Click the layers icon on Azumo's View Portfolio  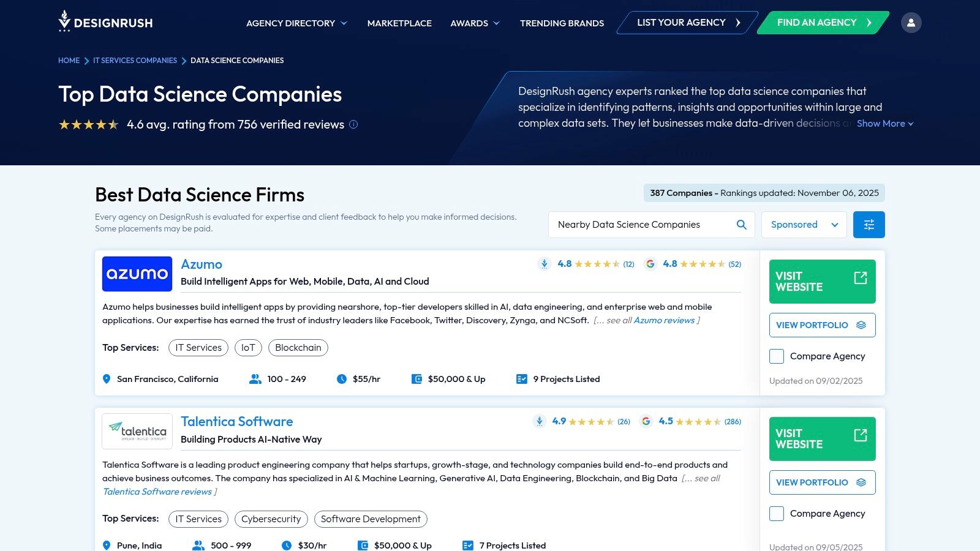coord(861,325)
